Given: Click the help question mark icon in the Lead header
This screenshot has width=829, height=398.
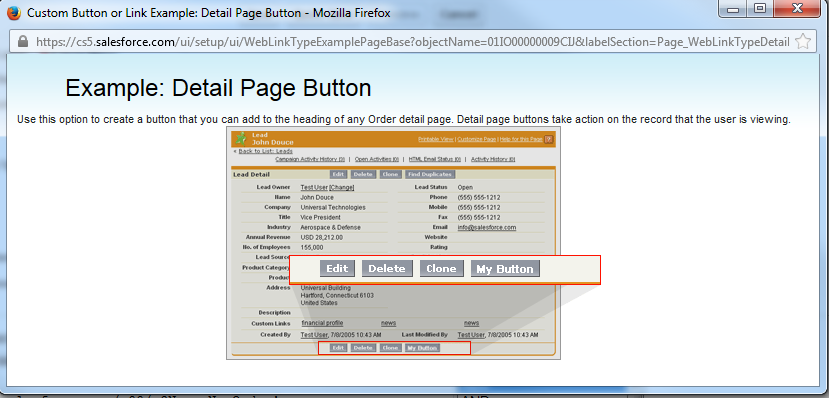Looking at the screenshot, I should [x=549, y=139].
